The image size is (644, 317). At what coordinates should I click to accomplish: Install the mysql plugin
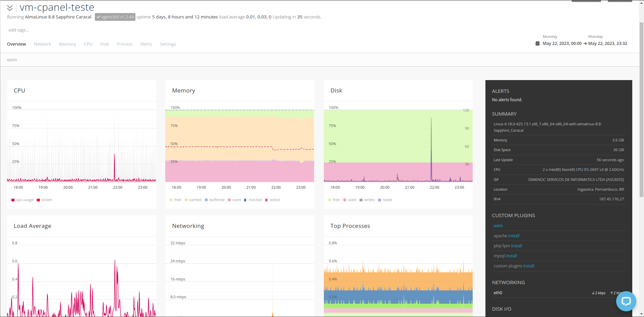click(x=511, y=256)
